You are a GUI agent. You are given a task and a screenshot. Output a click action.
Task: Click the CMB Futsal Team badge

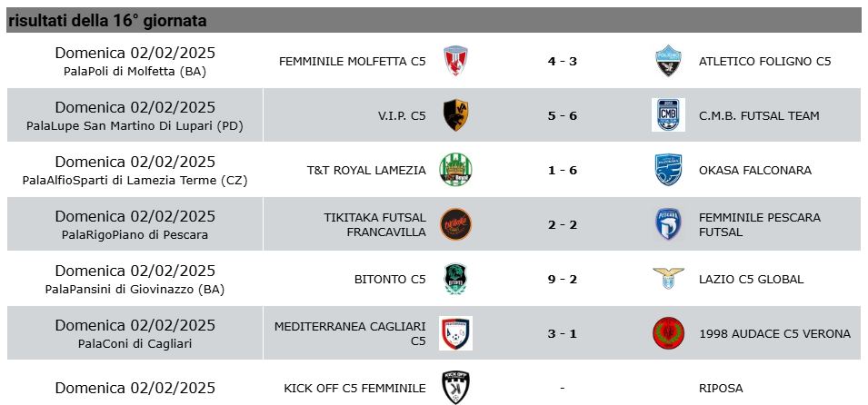point(668,115)
